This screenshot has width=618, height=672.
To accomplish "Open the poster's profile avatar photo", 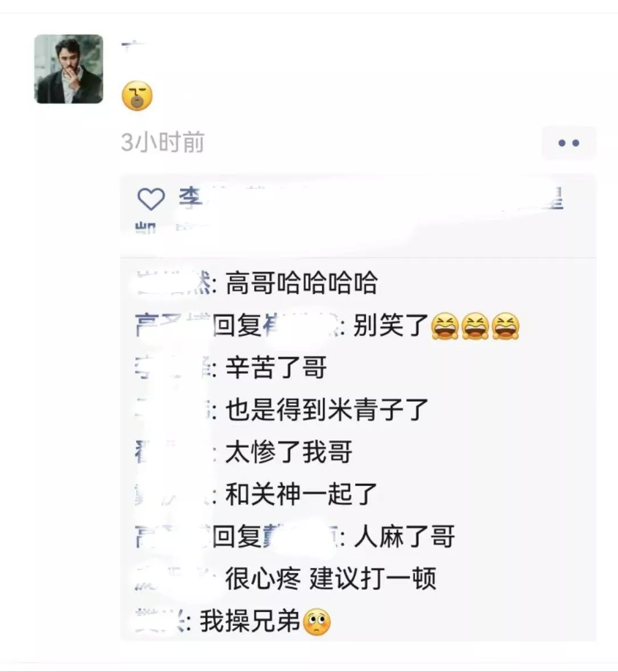I will tap(68, 69).
